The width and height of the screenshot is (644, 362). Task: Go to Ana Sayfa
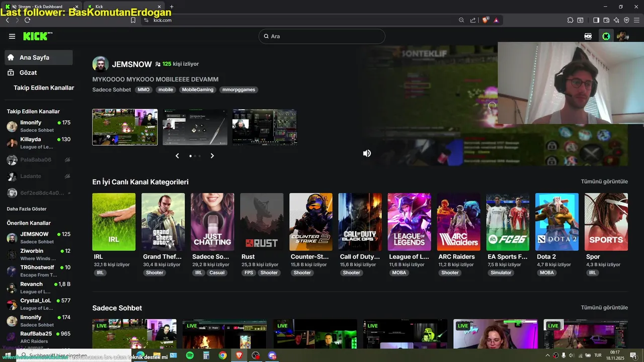(39, 57)
